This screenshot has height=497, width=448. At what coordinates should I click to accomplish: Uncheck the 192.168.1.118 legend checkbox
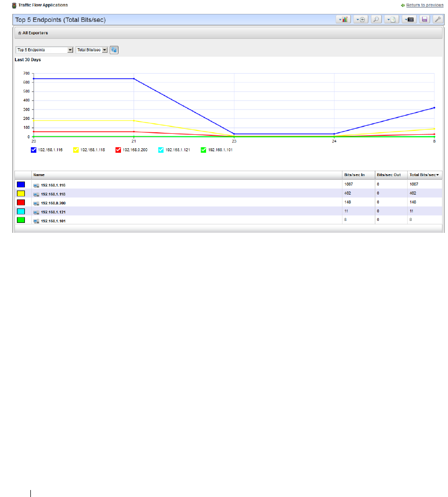click(x=76, y=150)
